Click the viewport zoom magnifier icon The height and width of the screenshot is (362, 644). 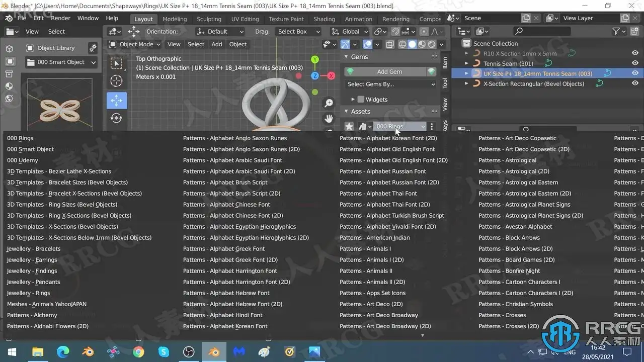point(329,103)
